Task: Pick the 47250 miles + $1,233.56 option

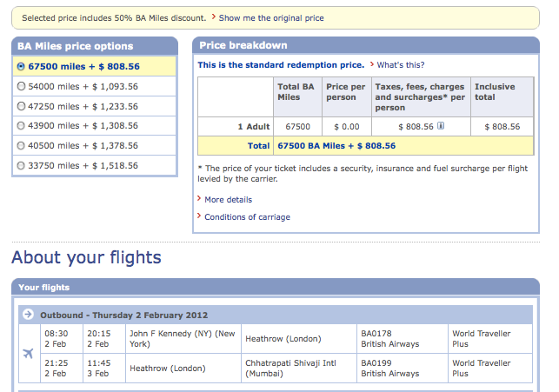Action: (22, 106)
